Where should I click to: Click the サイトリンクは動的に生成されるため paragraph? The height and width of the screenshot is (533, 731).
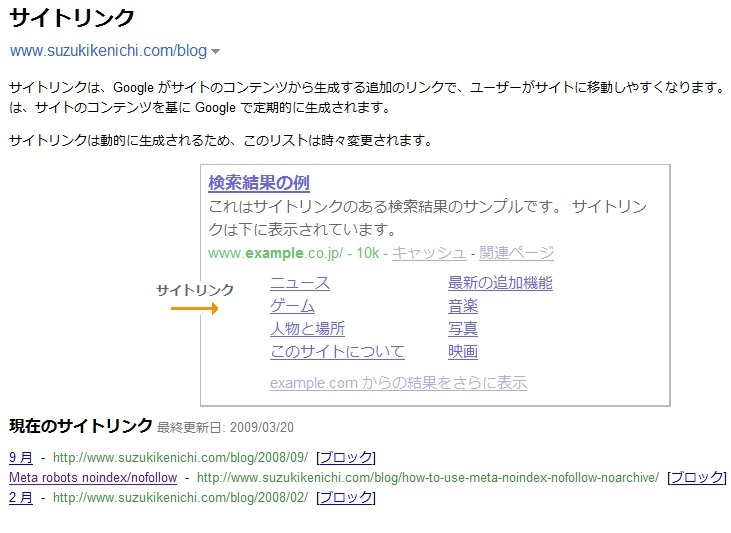click(x=221, y=140)
